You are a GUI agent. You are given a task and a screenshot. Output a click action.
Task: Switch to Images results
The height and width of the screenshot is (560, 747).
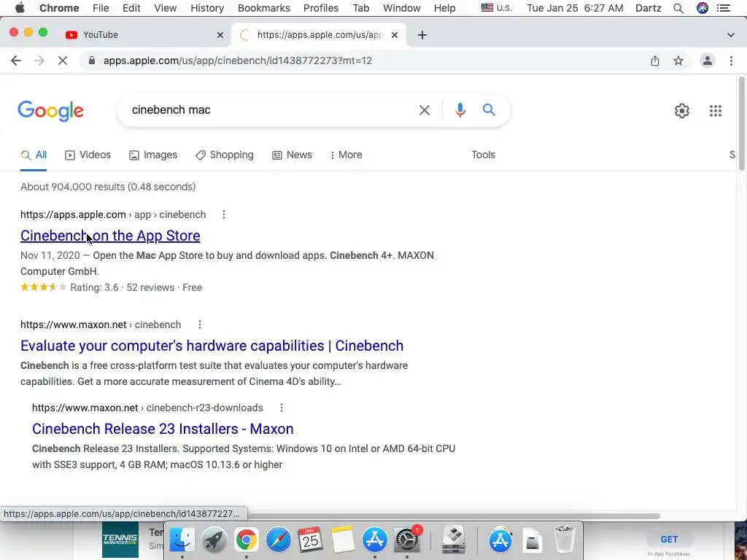coord(153,155)
